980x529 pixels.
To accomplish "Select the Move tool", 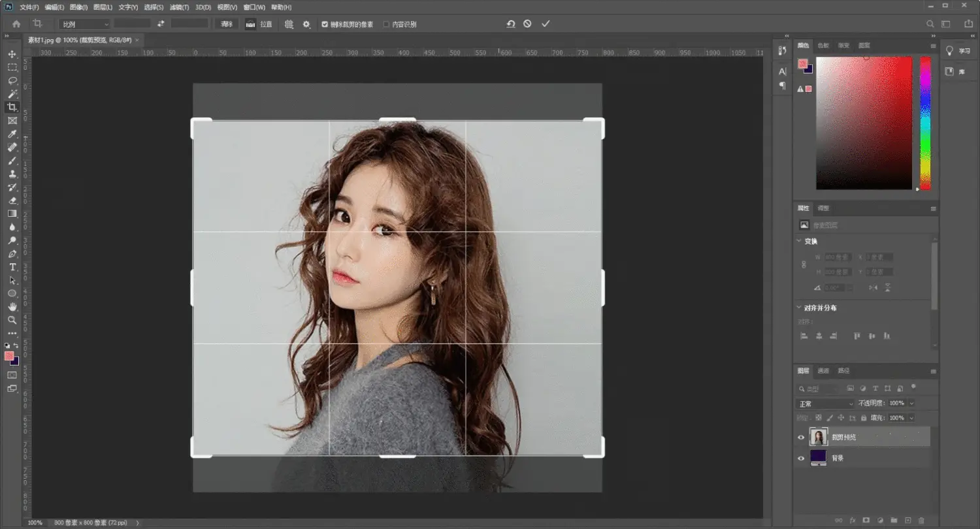I will point(12,54).
